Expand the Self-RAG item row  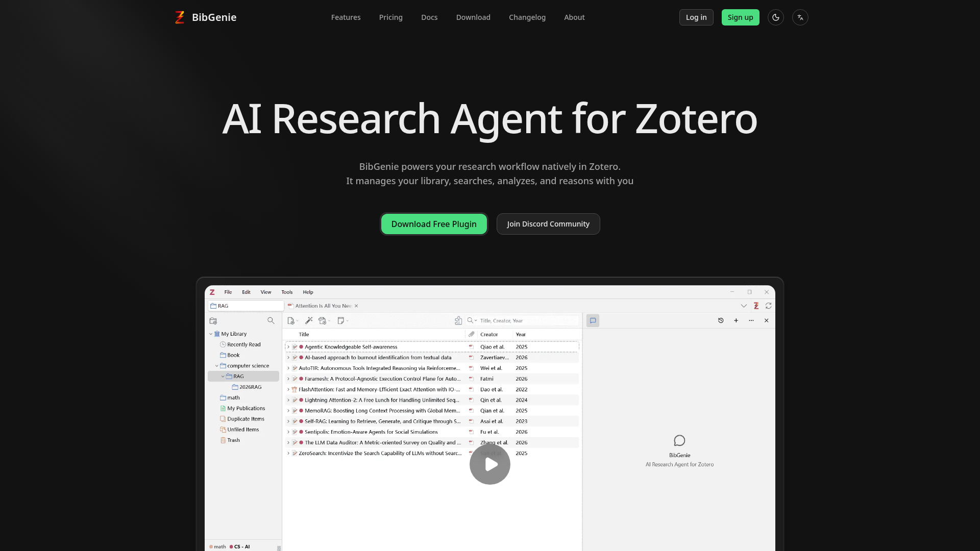(288, 421)
